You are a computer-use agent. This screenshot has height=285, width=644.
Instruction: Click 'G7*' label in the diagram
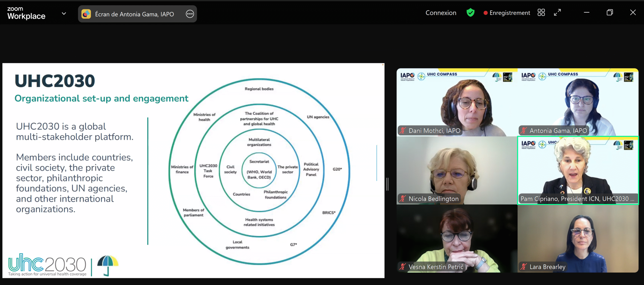click(x=294, y=245)
